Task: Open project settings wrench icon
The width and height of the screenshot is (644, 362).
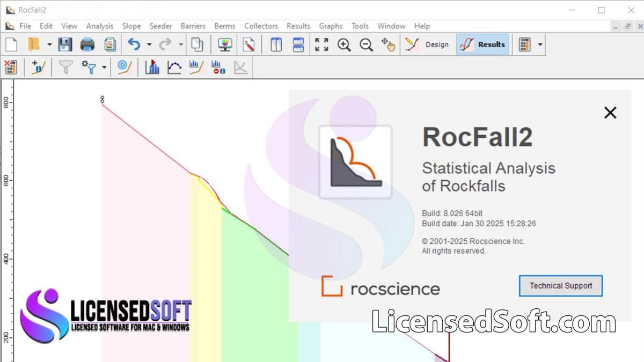Action: tap(248, 45)
